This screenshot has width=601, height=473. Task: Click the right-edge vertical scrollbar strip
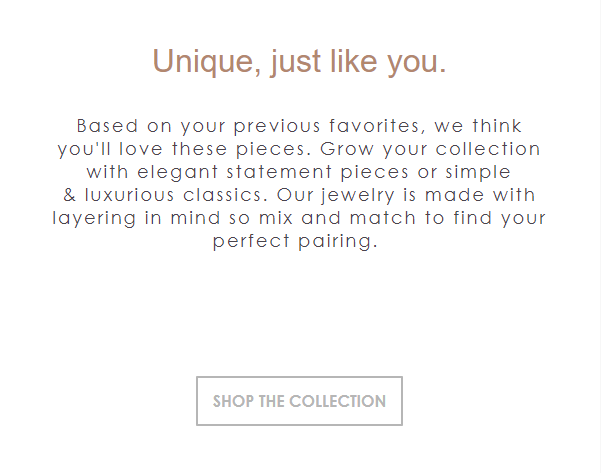click(x=594, y=236)
